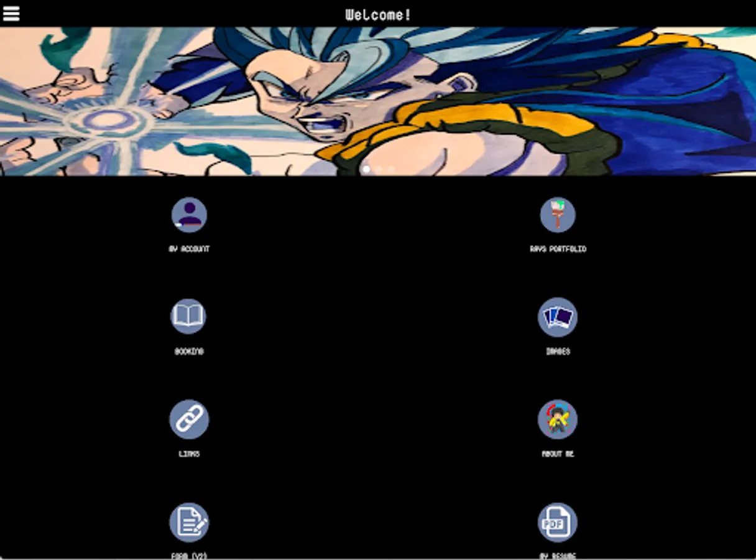
Task: Click the "IMAGES" text label
Action: tap(558, 352)
